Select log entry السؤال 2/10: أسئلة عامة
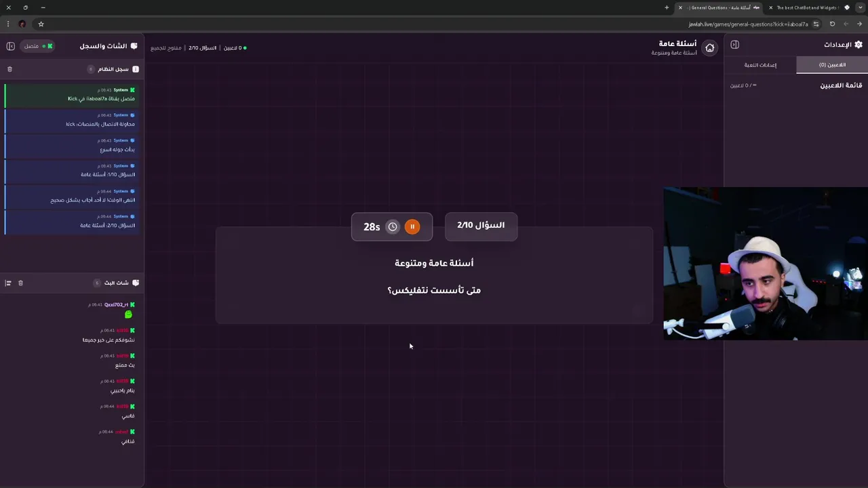Screen dimensions: 868x488 pos(72,221)
